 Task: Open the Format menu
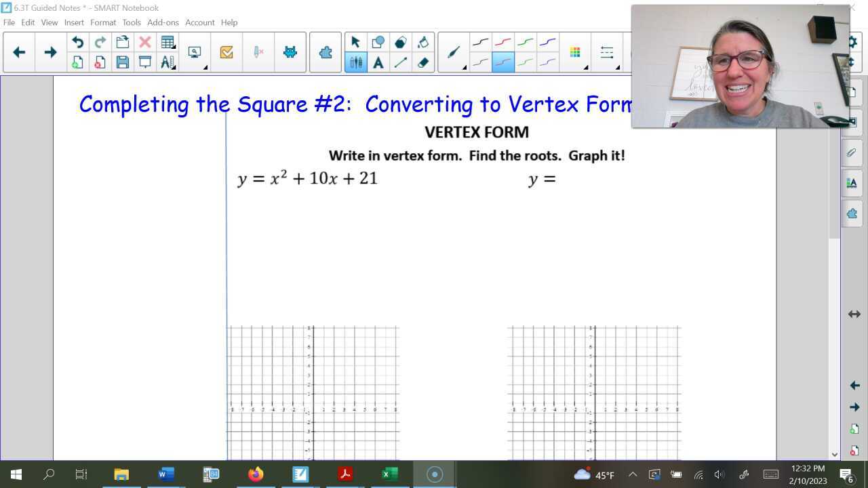pos(103,22)
